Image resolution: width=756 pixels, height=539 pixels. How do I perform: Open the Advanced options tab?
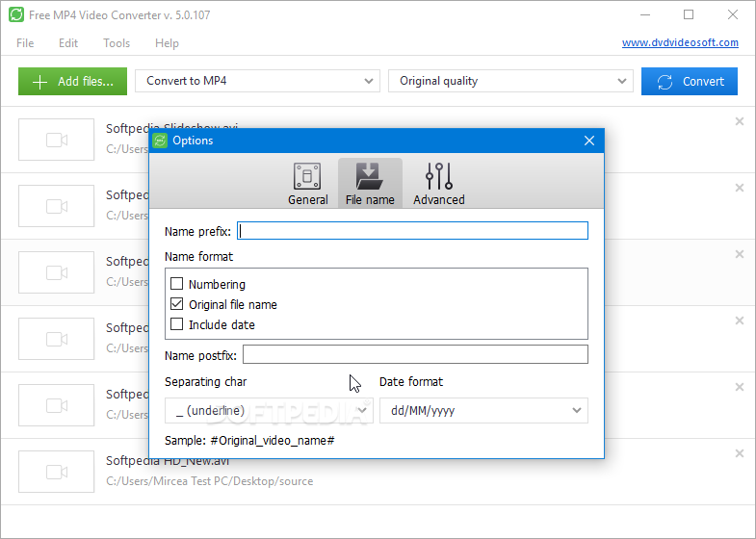pyautogui.click(x=439, y=184)
